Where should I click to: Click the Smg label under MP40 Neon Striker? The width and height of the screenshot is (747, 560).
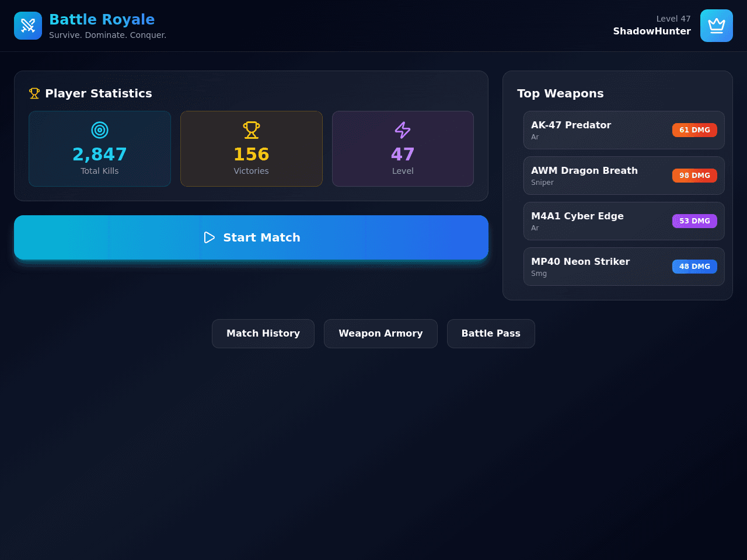pos(539,274)
